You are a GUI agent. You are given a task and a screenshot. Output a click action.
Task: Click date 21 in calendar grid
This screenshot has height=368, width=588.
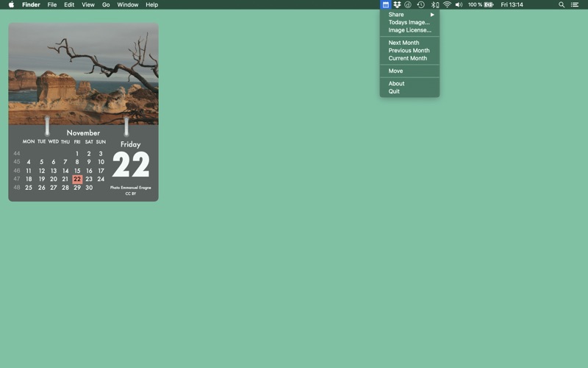click(65, 179)
